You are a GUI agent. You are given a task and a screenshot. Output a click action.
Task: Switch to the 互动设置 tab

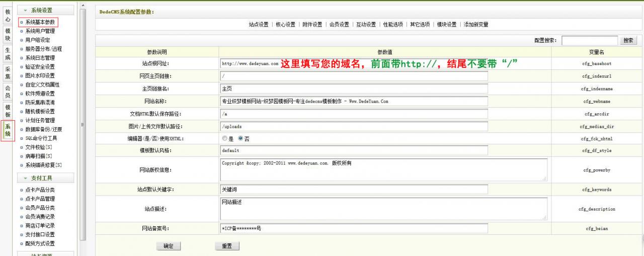pos(366,25)
